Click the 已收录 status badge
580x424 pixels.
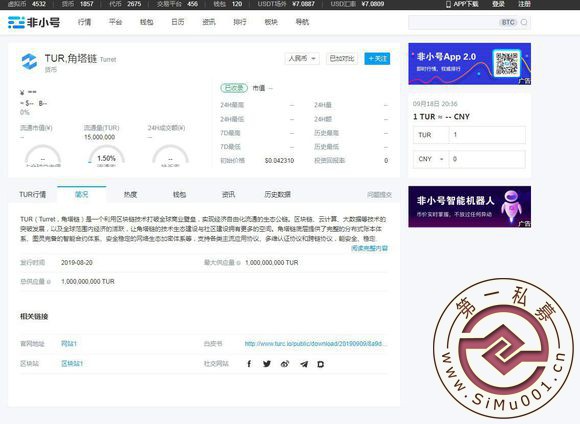(x=234, y=88)
